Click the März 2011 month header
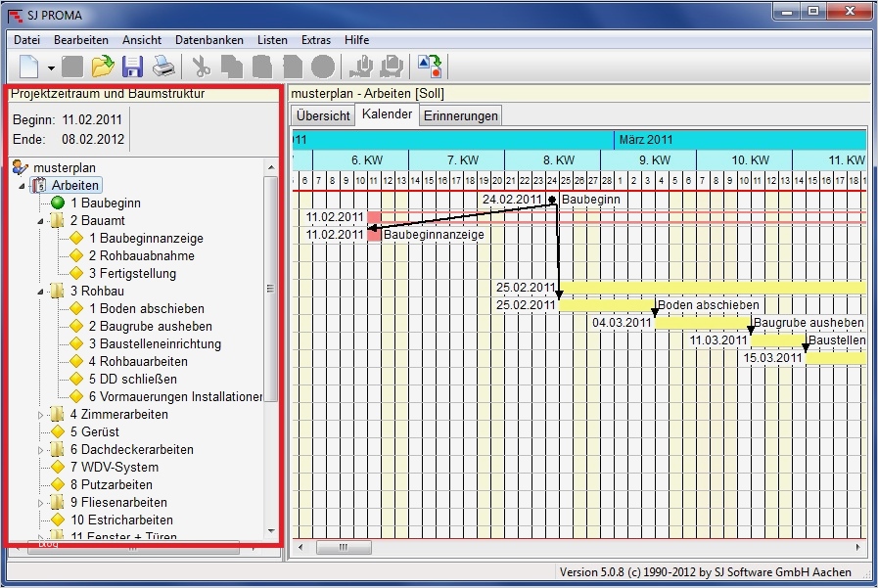The width and height of the screenshot is (878, 588). coord(740,139)
